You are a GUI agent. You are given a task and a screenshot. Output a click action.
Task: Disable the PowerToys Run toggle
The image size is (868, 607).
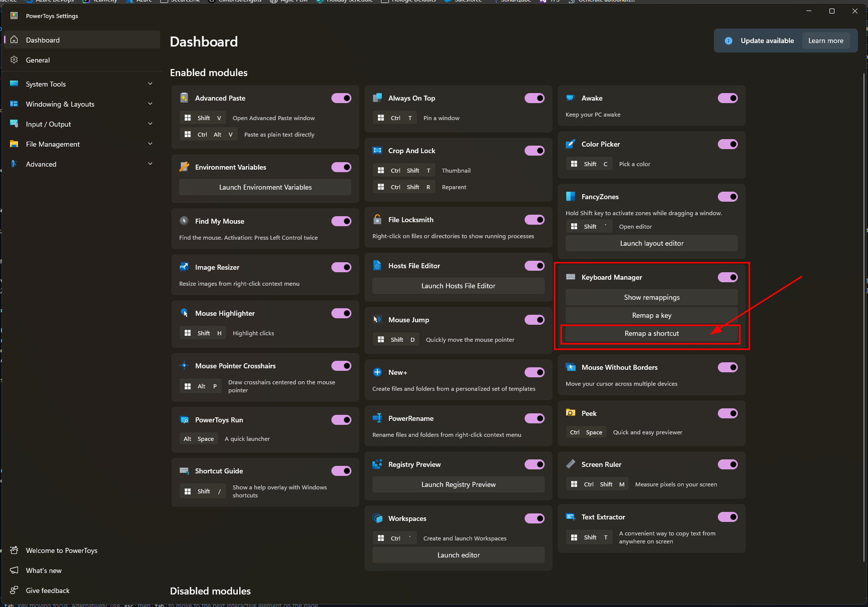(x=341, y=420)
